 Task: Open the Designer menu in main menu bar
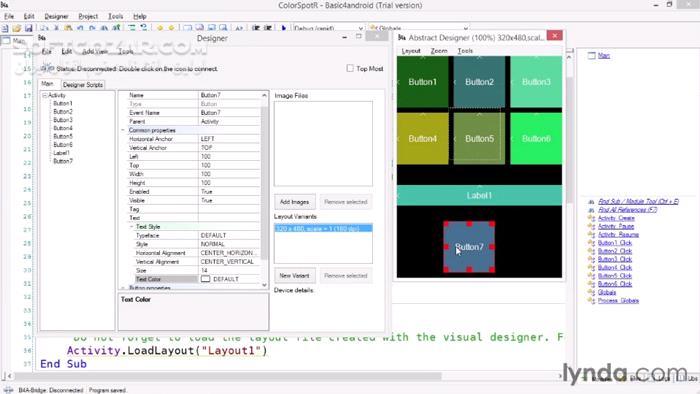pos(56,17)
